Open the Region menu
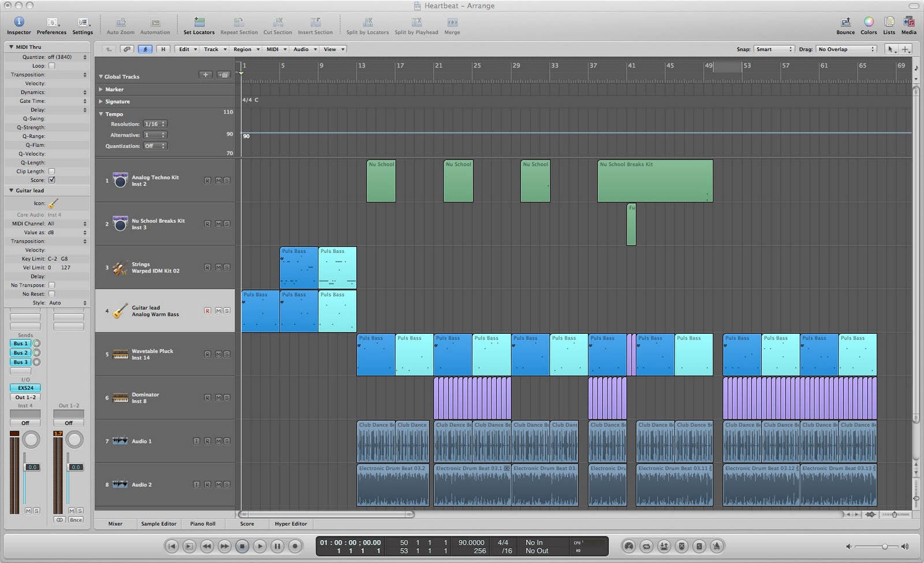Viewport: 924px width, 563px height. [x=244, y=49]
